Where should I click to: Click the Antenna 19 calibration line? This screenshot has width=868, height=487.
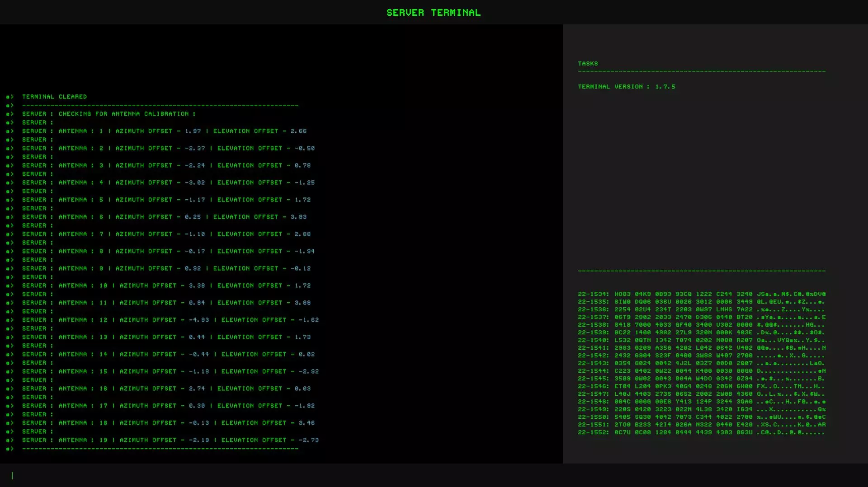(170, 440)
